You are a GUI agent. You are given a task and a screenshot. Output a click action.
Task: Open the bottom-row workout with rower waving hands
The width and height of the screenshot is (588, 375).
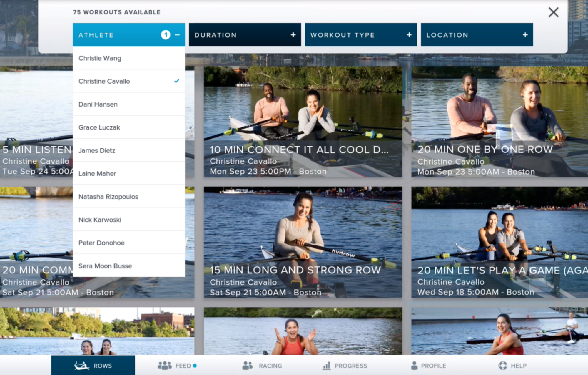point(303,331)
